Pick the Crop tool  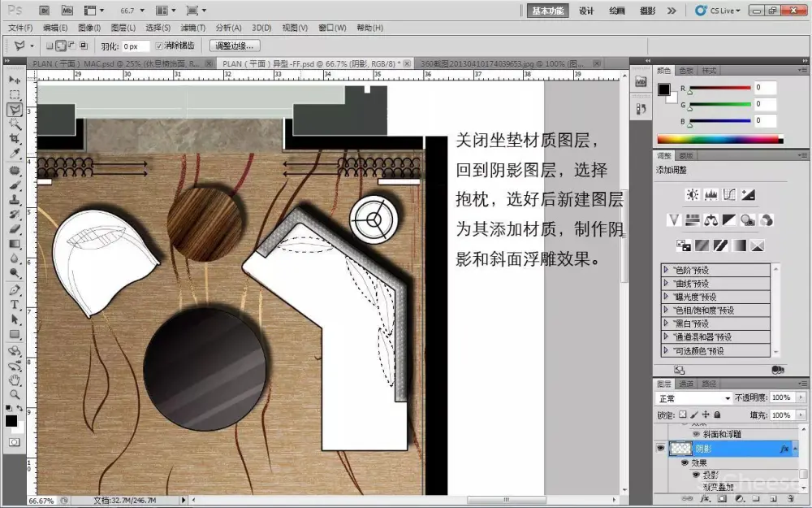tap(15, 138)
